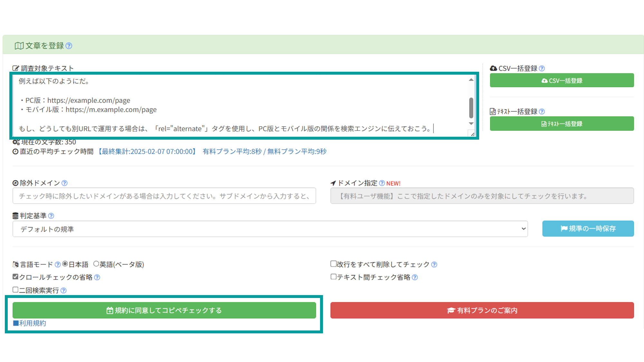Select 英語(ベータ版) language mode radio
This screenshot has width=644, height=362.
96,264
